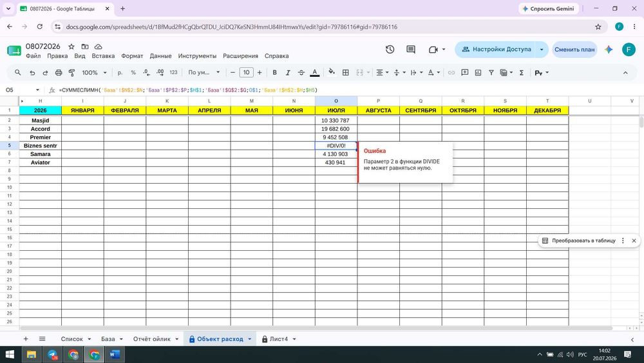Image resolution: width=644 pixels, height=363 pixels.
Task: Open all comments panel icon
Action: click(x=411, y=50)
